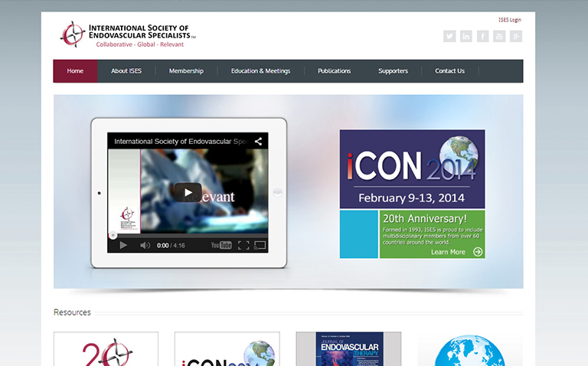Open the Twitter social icon
Image resolution: width=588 pixels, height=366 pixels.
tap(449, 37)
